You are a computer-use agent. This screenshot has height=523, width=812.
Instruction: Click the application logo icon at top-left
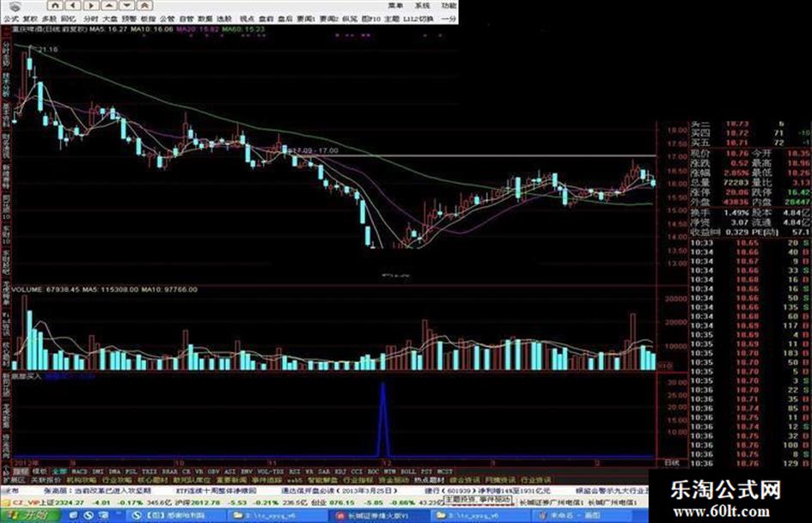(x=15, y=6)
